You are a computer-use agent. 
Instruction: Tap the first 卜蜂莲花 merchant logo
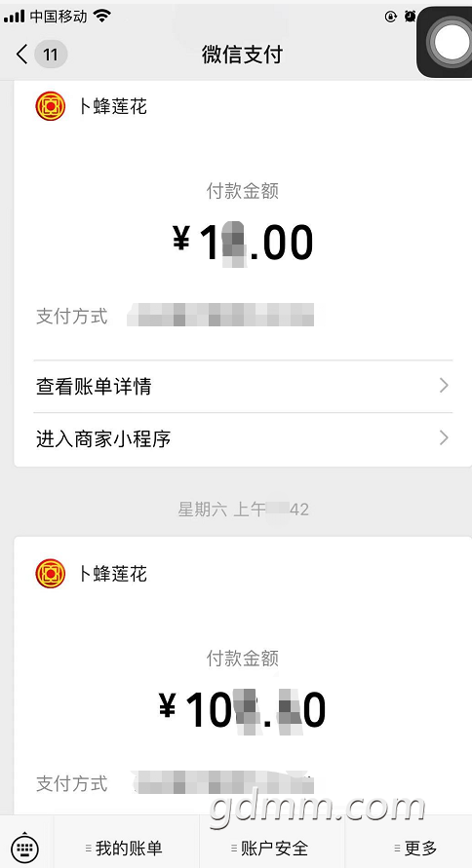click(x=51, y=106)
